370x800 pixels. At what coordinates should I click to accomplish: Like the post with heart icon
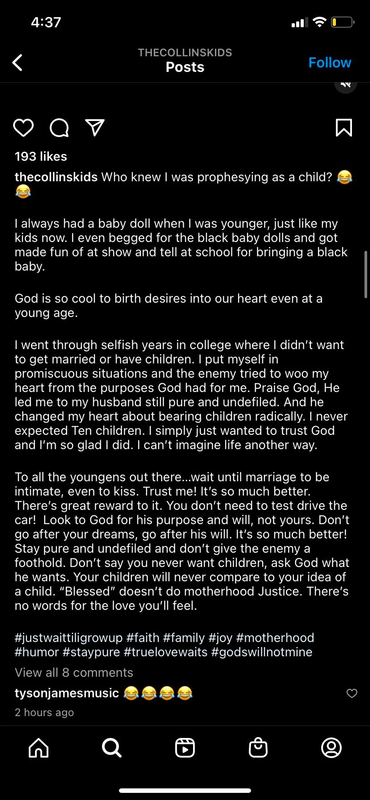pyautogui.click(x=23, y=128)
